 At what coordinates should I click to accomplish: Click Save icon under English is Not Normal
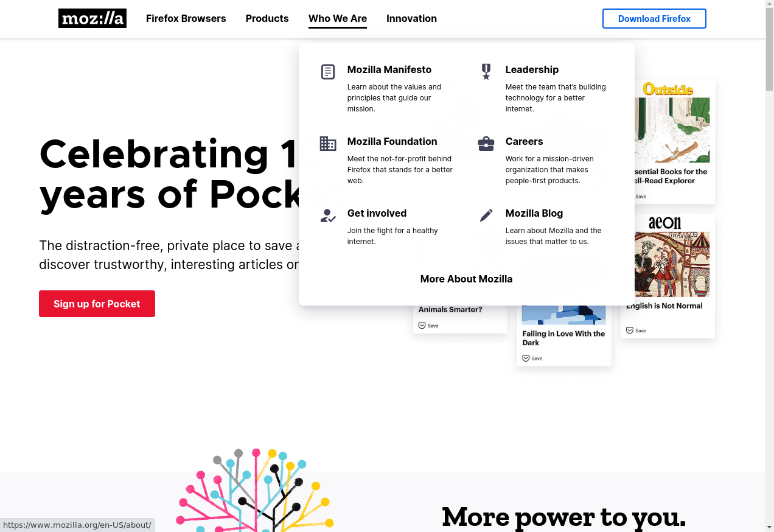click(630, 331)
